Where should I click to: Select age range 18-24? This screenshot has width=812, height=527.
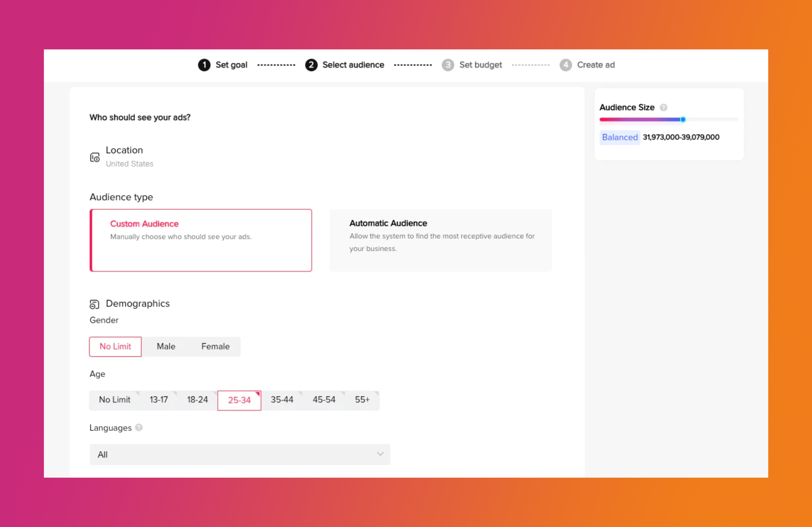(x=197, y=399)
